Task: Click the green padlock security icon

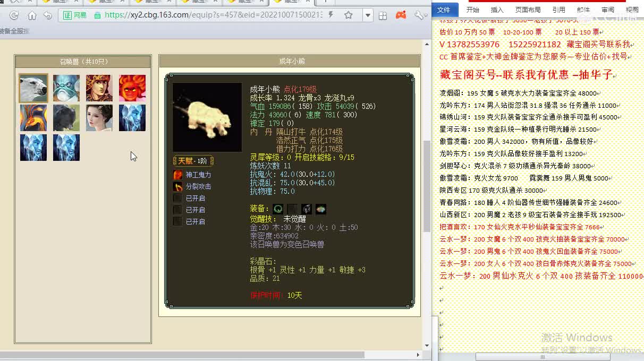Action: point(97,15)
